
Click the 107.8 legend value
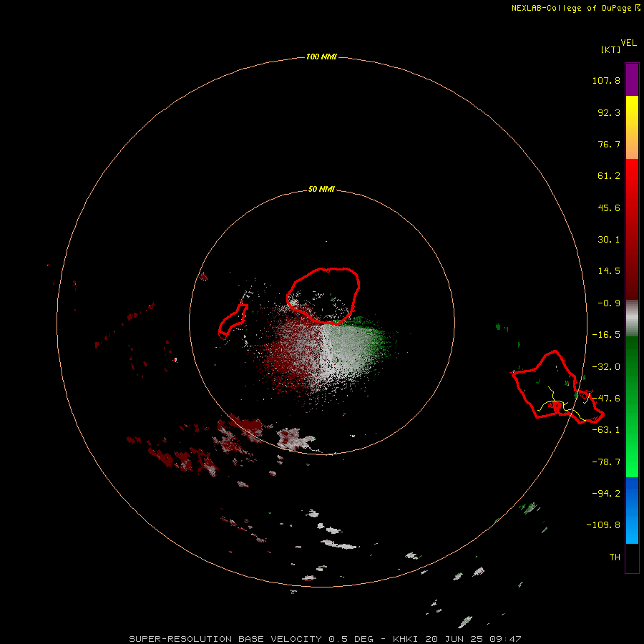click(606, 80)
